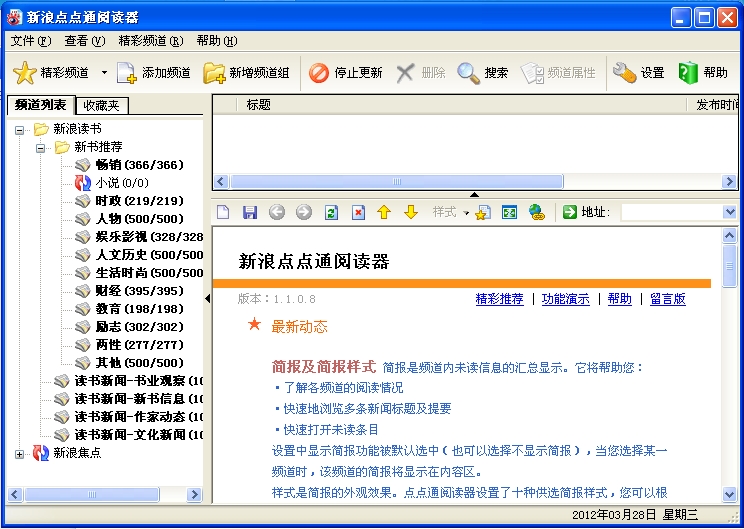The width and height of the screenshot is (744, 529).
Task: Click the left-panel collapse arrow splitter
Action: [x=207, y=299]
